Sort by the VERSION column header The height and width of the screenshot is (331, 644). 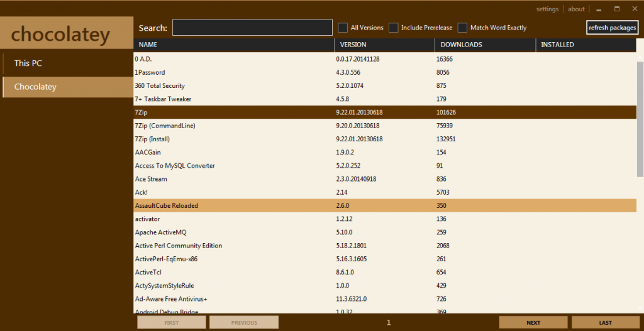[384, 45]
